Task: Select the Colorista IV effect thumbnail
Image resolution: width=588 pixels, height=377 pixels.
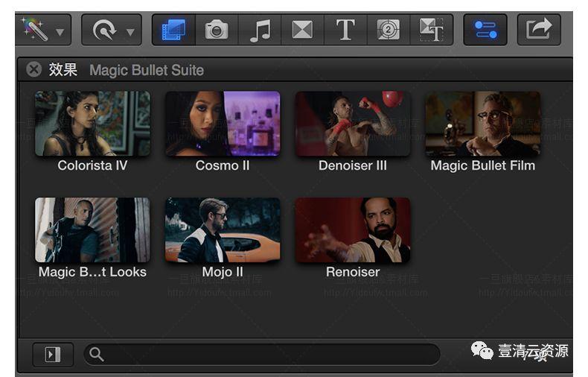Action: tap(92, 124)
